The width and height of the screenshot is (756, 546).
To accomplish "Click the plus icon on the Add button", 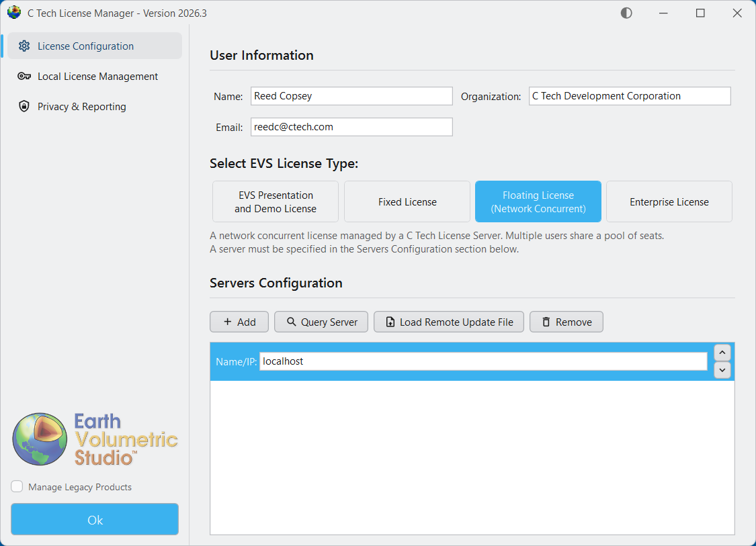I will (x=228, y=322).
